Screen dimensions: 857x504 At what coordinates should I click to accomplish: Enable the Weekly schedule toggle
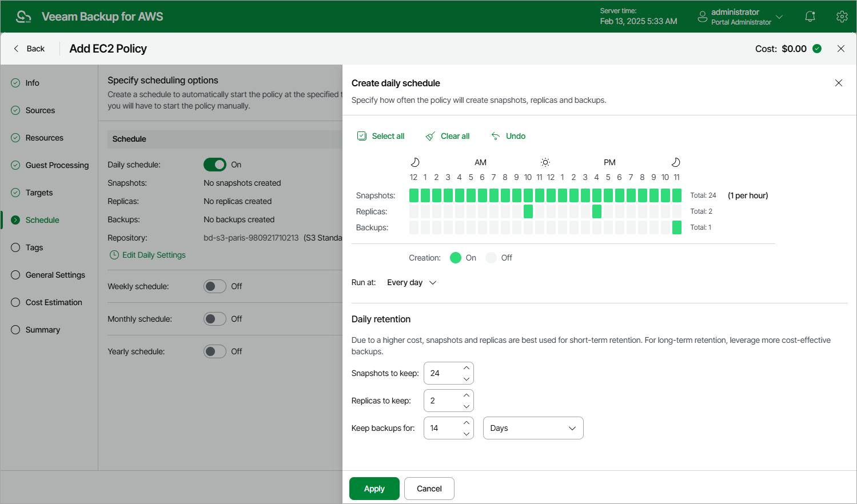pos(215,286)
